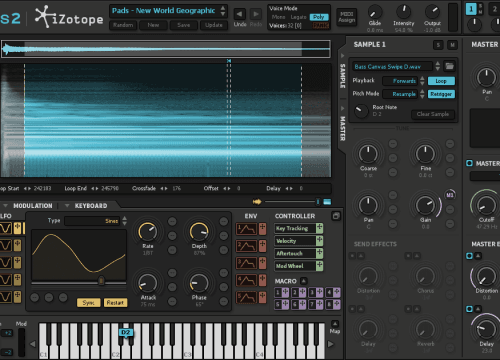Viewport: 500px width, 360px height.
Task: Mute Sample 1 with M button
Action: [452, 45]
